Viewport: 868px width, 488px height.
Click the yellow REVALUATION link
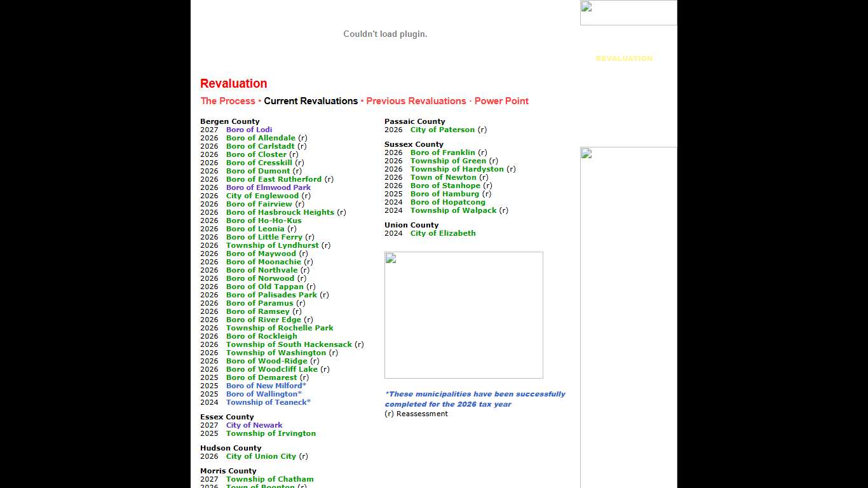(623, 58)
